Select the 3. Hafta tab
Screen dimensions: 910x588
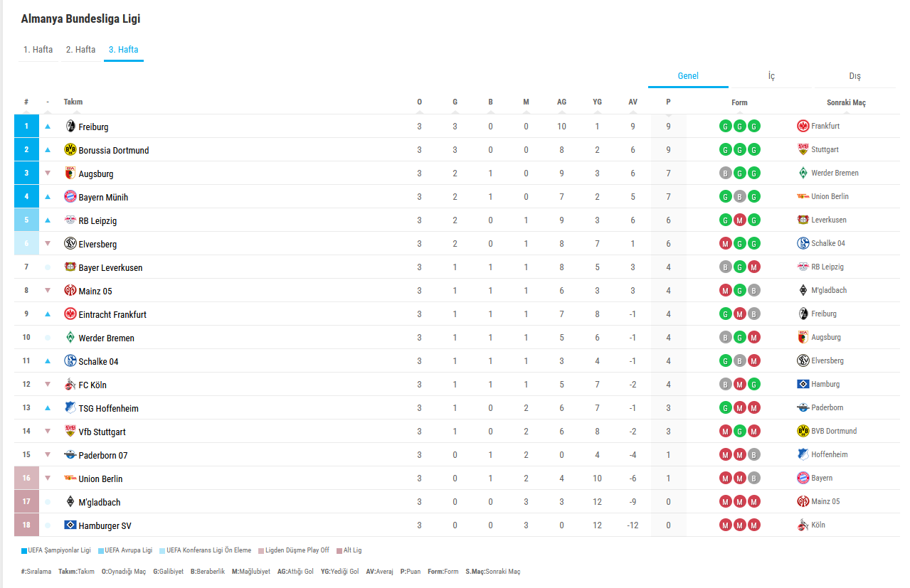pyautogui.click(x=124, y=50)
